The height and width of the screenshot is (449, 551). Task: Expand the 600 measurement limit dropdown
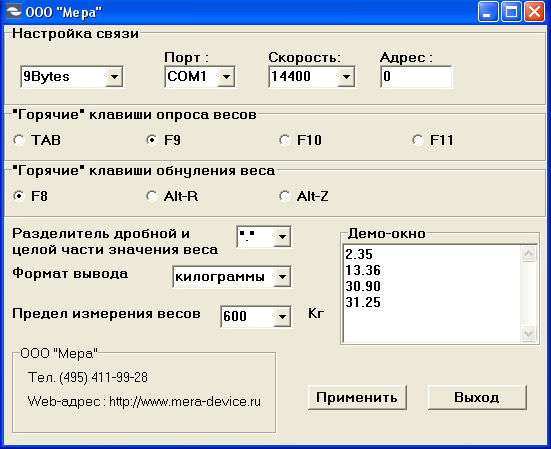click(x=282, y=317)
